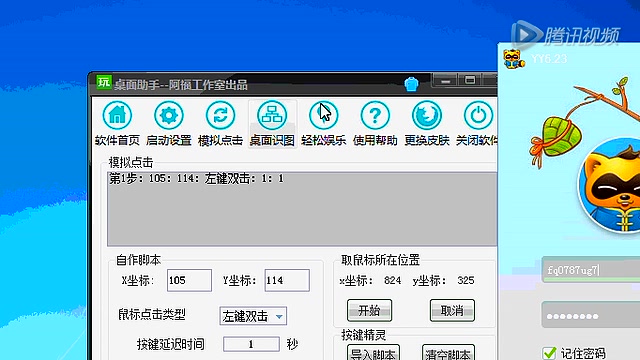The width and height of the screenshot is (640, 360).
Task: Click the 按键延迟时间 input field
Action: tap(251, 344)
